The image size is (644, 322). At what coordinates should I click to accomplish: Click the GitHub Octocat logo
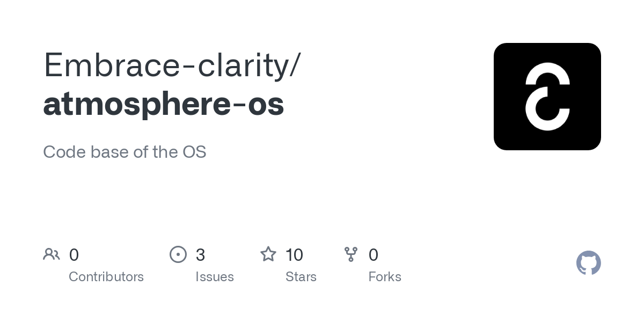tap(588, 263)
